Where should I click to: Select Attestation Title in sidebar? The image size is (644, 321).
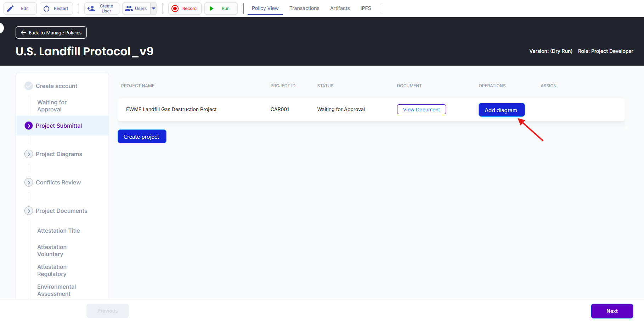58,231
